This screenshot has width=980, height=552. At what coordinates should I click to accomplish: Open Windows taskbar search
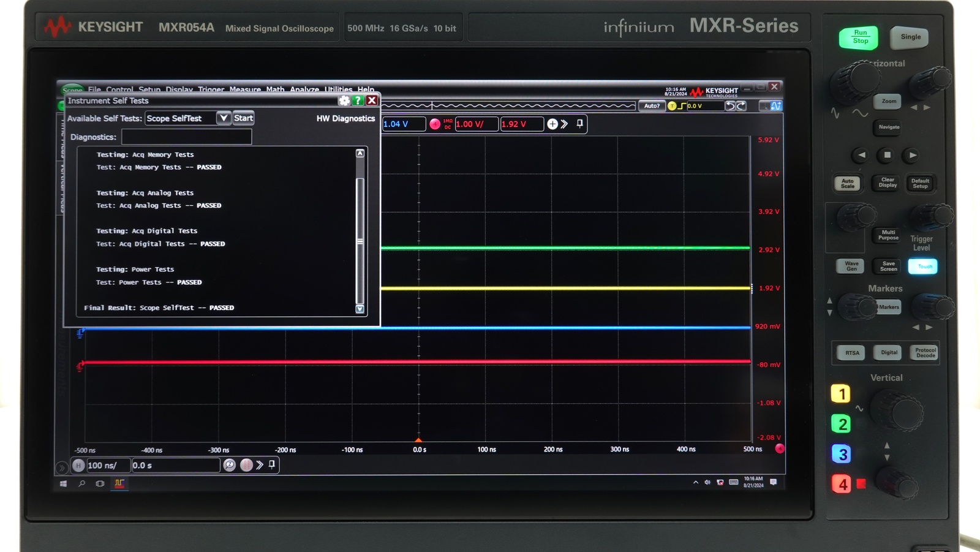pos(81,483)
